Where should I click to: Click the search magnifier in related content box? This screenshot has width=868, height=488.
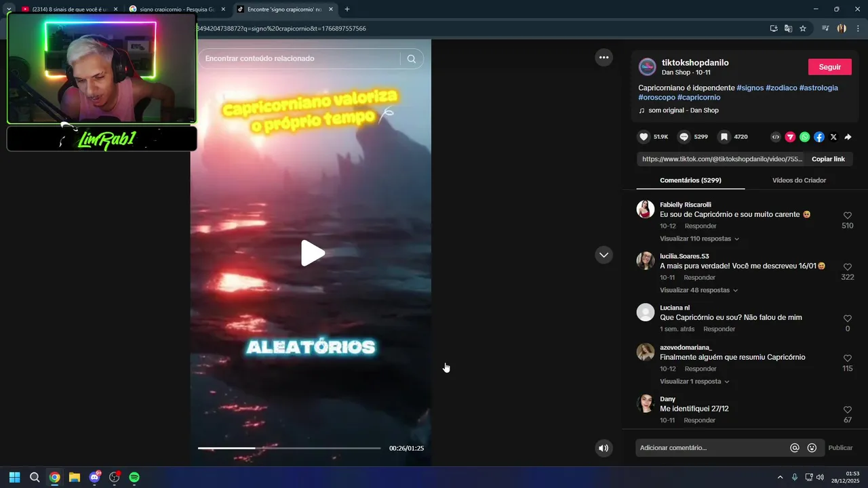[411, 58]
